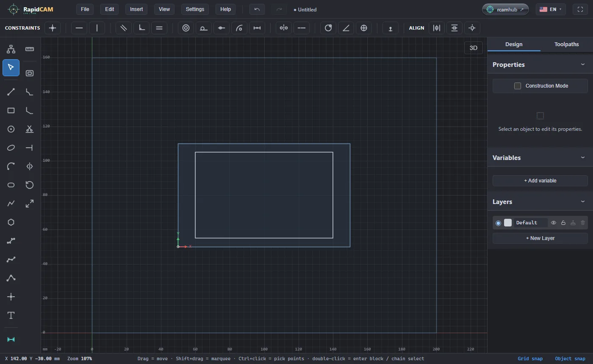Open the Insert menu
Viewport: 593px width, 364px height.
[x=136, y=9]
